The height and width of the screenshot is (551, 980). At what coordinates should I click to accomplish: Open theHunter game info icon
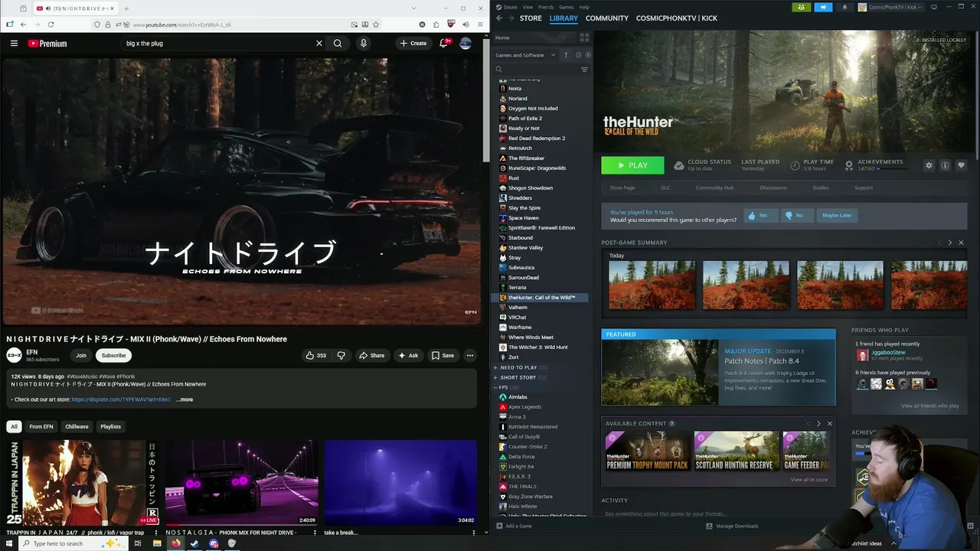point(946,165)
